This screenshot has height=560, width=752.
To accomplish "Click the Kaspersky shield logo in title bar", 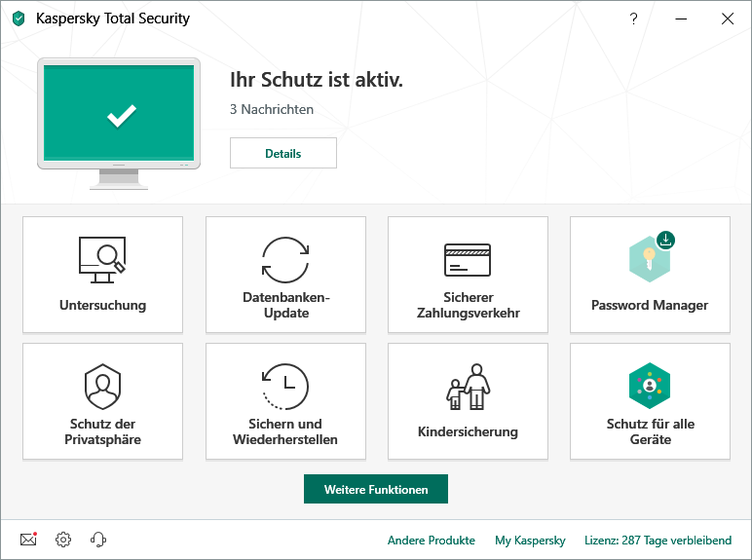I will click(19, 19).
